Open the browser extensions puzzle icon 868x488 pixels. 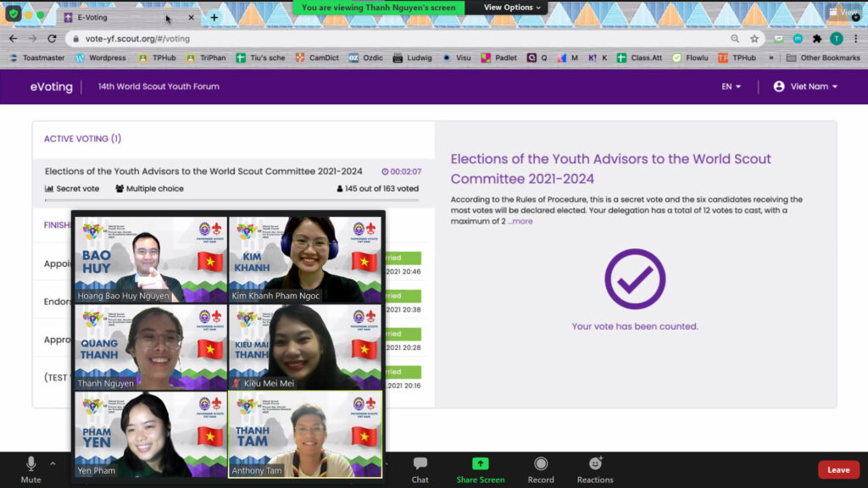coord(817,39)
